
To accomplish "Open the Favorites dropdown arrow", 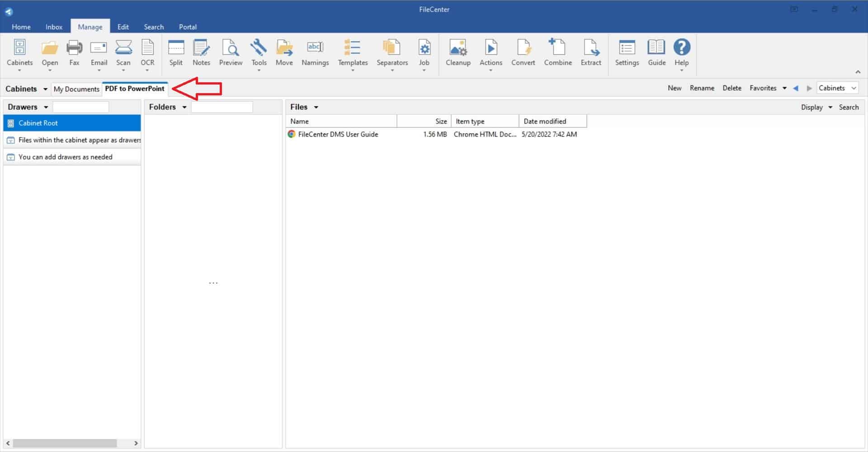I will pos(784,88).
